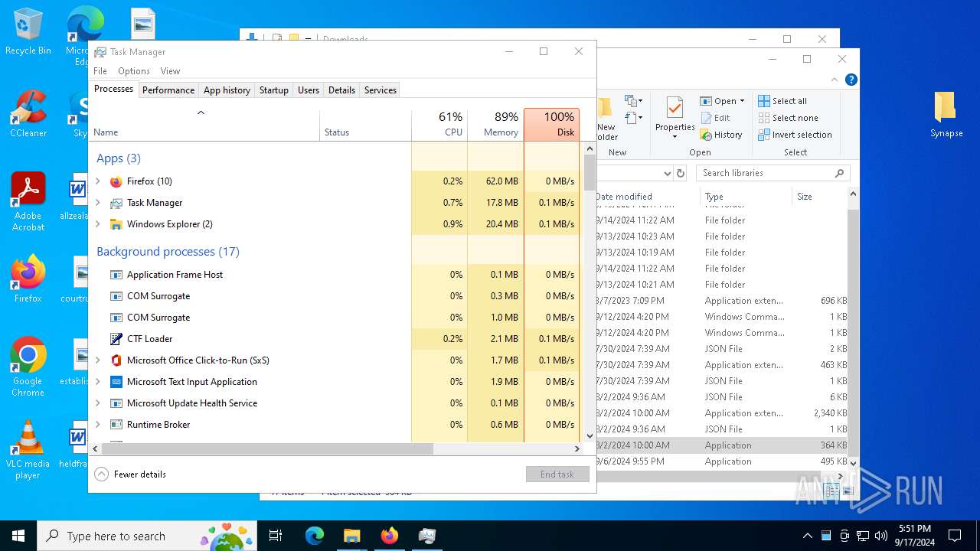Image resolution: width=980 pixels, height=551 pixels.
Task: Switch to the Details tab
Action: pyautogui.click(x=341, y=90)
